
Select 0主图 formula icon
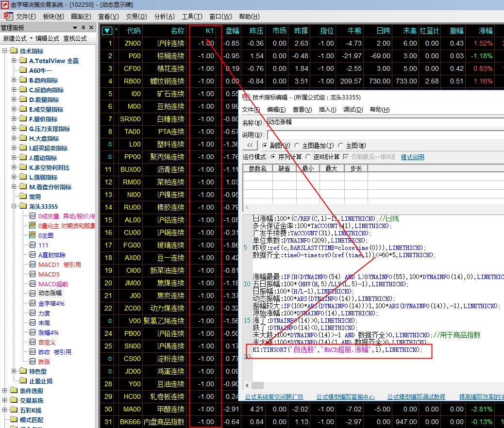pos(33,235)
